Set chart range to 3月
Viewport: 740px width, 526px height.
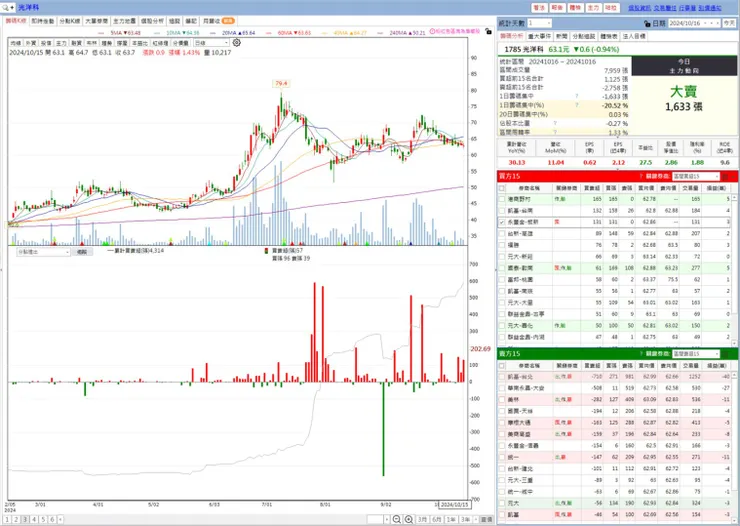click(422, 519)
